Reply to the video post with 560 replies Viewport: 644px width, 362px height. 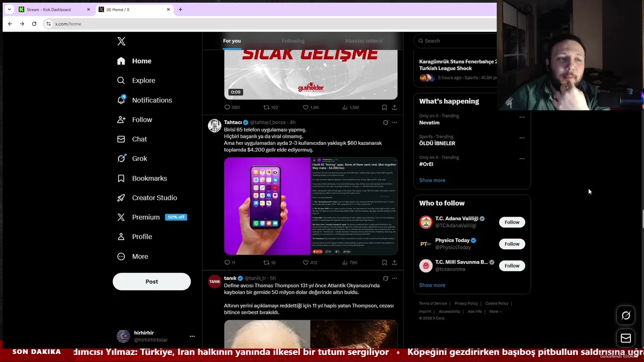232,107
